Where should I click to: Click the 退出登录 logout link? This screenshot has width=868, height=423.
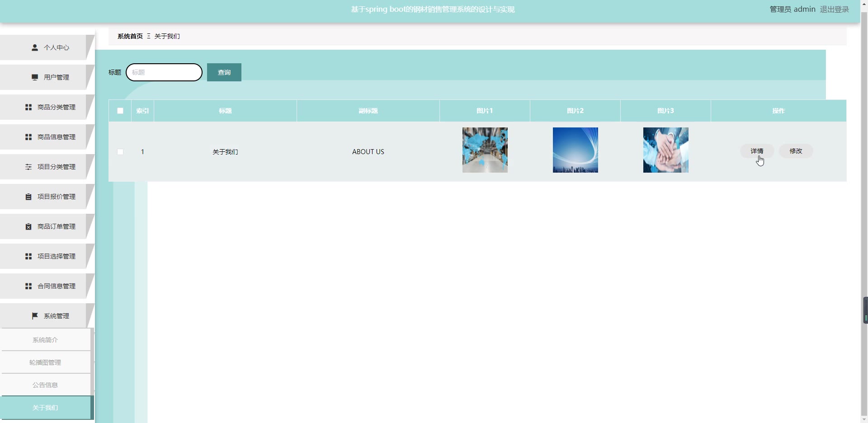[x=835, y=9]
